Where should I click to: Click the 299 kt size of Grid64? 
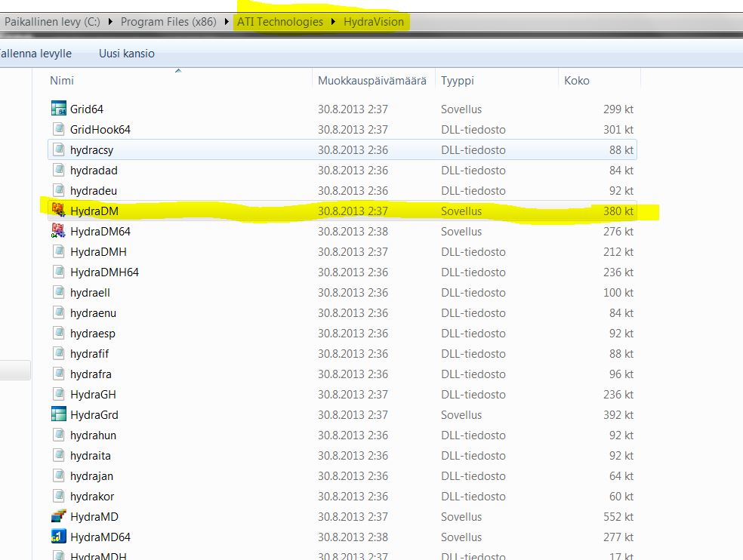click(618, 109)
